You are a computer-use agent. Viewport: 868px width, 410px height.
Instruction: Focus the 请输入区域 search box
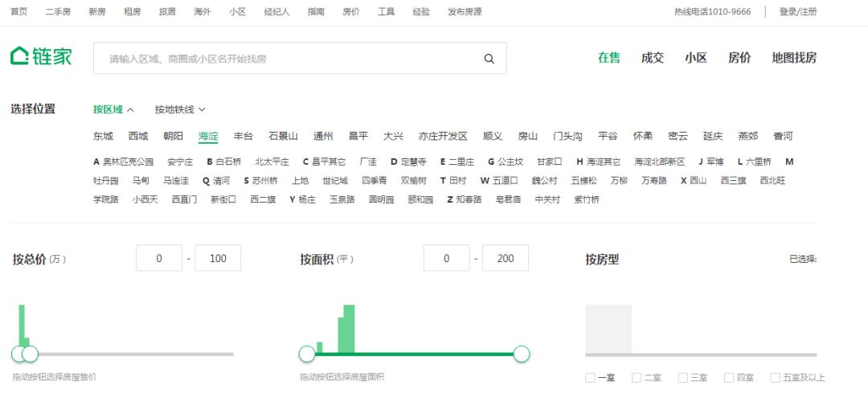[300, 58]
